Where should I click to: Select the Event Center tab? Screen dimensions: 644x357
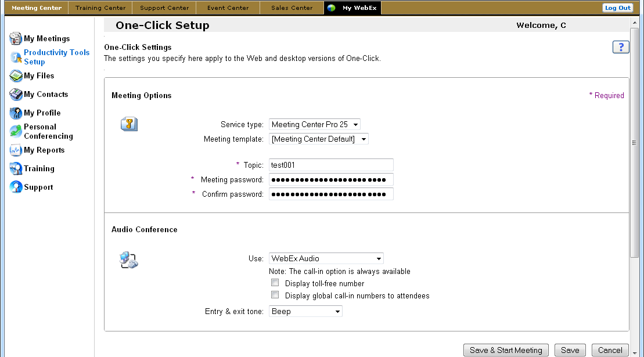[x=228, y=8]
